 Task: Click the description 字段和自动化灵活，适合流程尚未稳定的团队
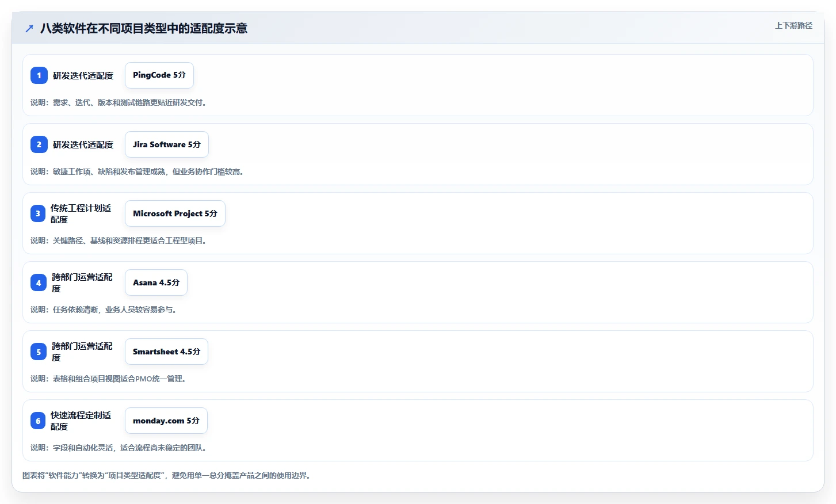[x=119, y=448]
